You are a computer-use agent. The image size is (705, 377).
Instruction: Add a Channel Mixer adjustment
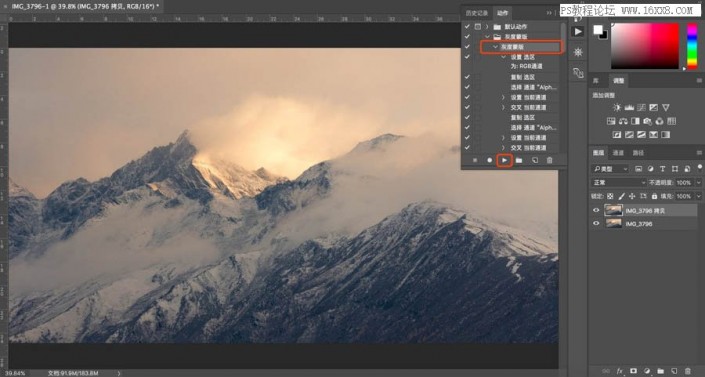[x=660, y=121]
